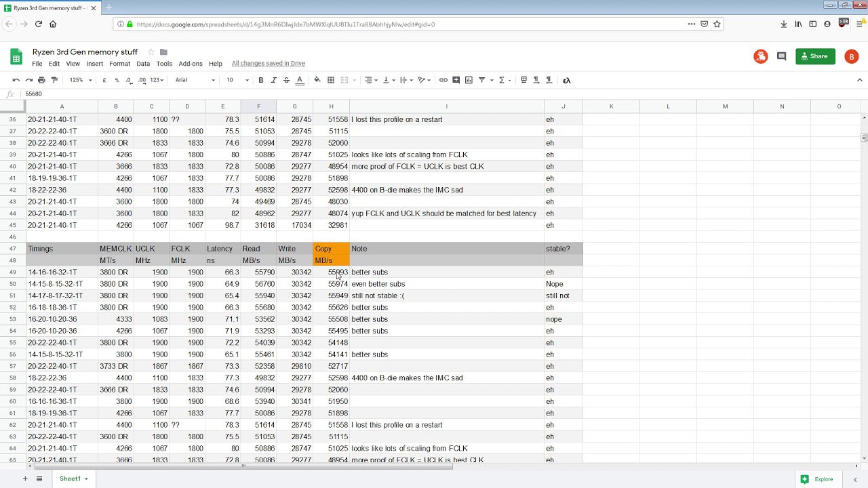The width and height of the screenshot is (868, 488).
Task: Open the functions sigma dropdown
Action: 505,80
